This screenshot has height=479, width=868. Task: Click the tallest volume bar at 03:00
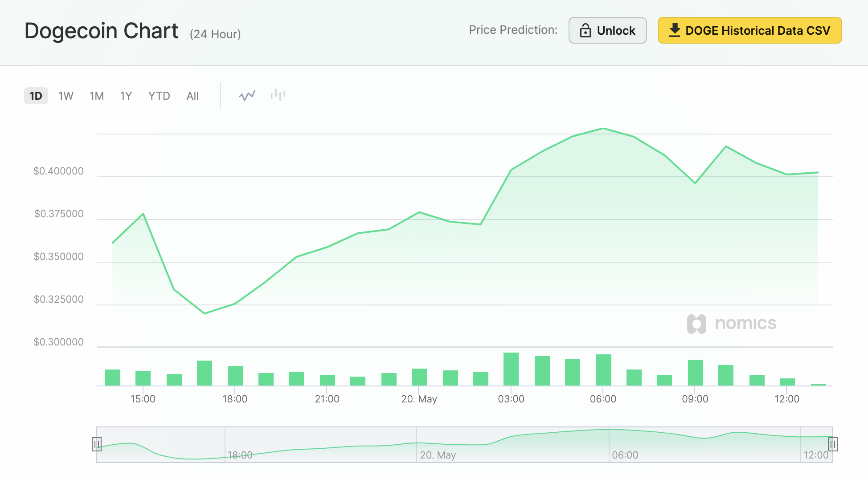tap(511, 369)
